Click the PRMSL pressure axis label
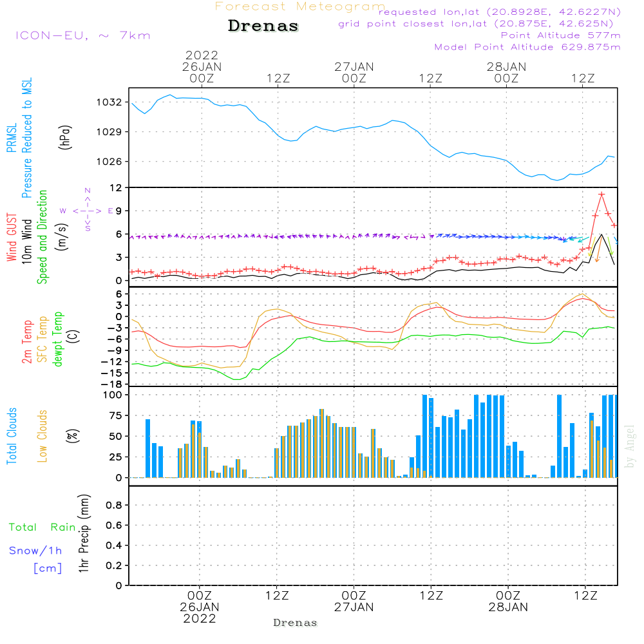644x644 pixels. coord(12,134)
